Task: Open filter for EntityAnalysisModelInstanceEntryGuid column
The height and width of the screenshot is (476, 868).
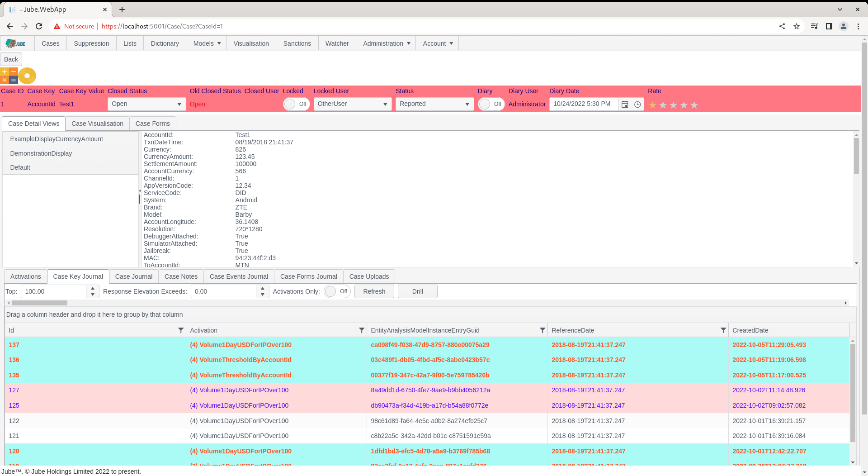Action: [x=542, y=330]
